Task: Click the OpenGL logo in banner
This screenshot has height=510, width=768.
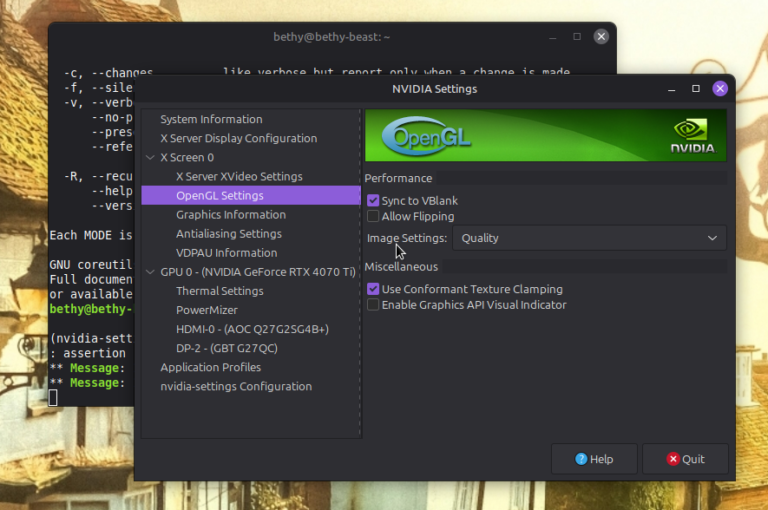Action: click(x=426, y=136)
